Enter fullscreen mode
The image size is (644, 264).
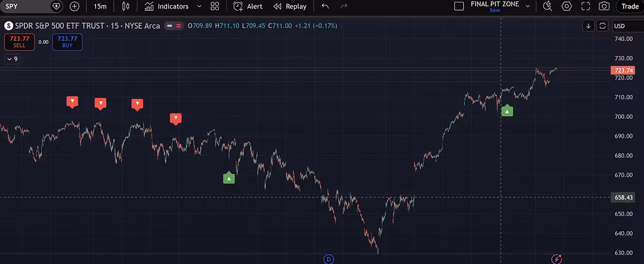tap(586, 6)
